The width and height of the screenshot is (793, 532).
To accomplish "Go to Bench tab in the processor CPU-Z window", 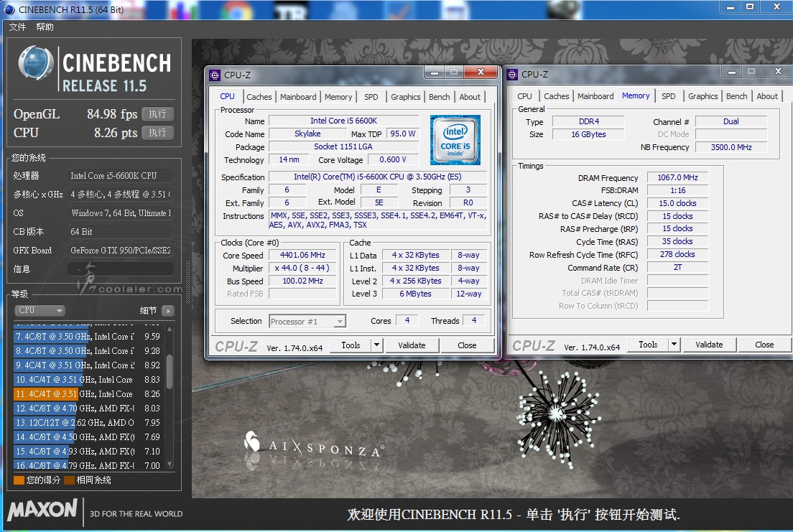I will tap(440, 97).
